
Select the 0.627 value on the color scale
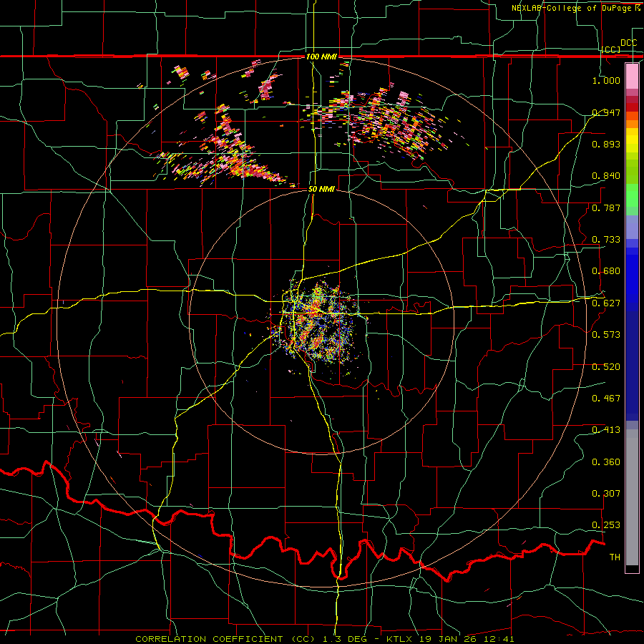pos(606,303)
